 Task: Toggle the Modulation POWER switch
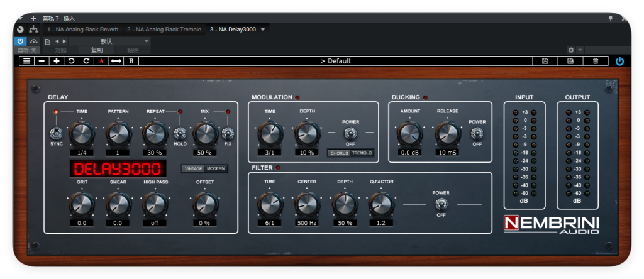click(x=350, y=133)
